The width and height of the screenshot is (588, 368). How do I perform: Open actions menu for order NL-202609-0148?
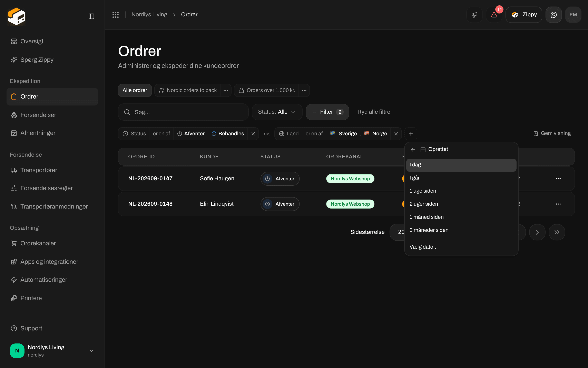tap(558, 204)
